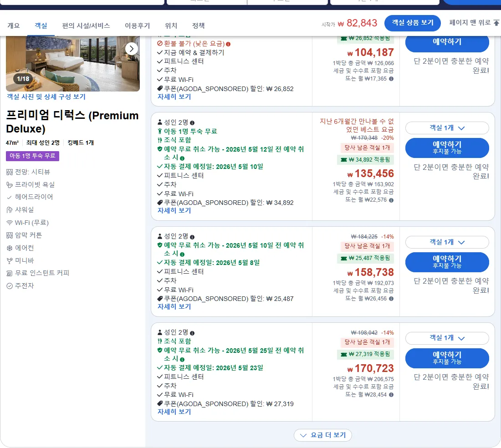Click info icon beside 월 ₩26,456
This screenshot has height=448, width=501.
pyautogui.click(x=391, y=299)
